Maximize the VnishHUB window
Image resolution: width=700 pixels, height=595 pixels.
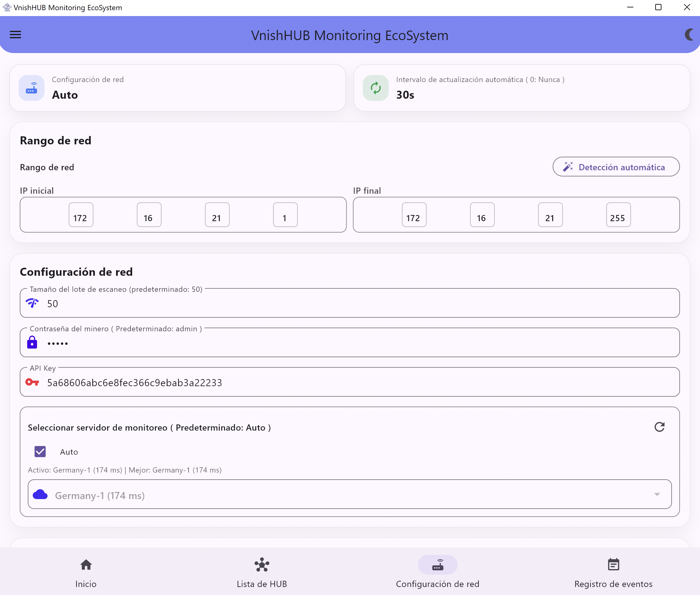[x=658, y=7]
